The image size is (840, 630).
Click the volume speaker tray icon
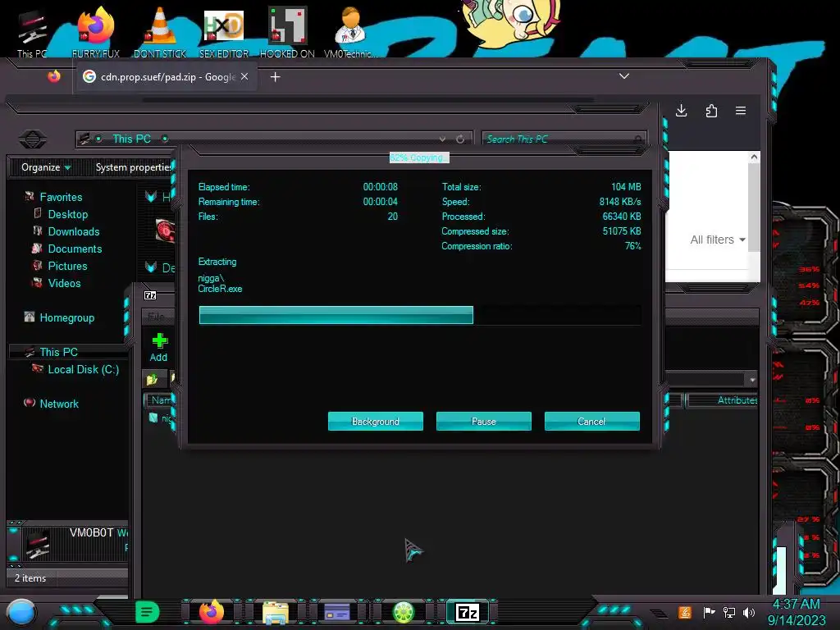[x=749, y=612]
